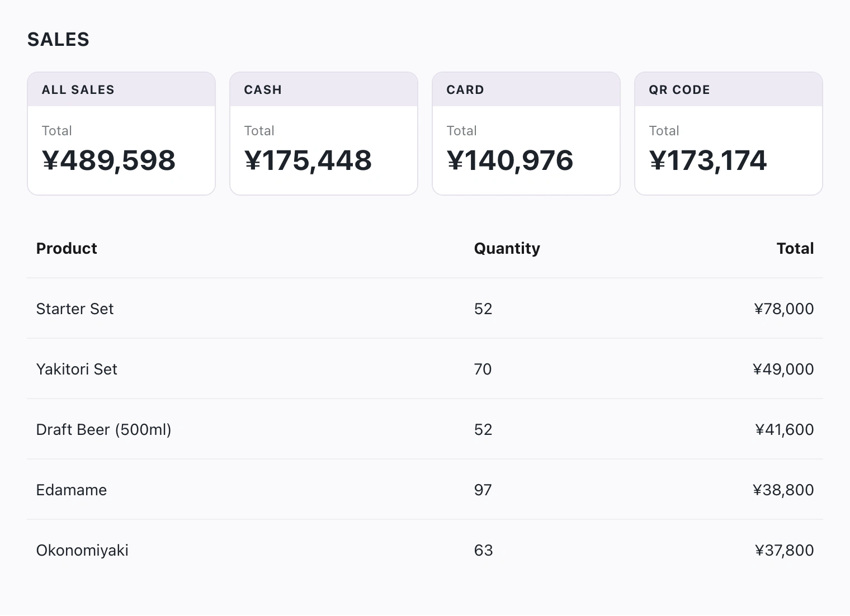Click the ¥38,800 Edamame total
The image size is (850, 616).
783,490
